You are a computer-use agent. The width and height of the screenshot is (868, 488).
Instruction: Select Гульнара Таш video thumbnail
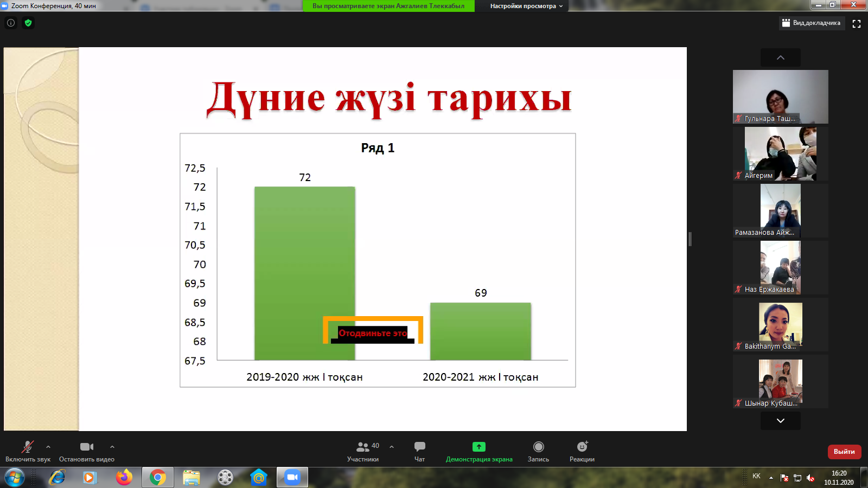(780, 97)
